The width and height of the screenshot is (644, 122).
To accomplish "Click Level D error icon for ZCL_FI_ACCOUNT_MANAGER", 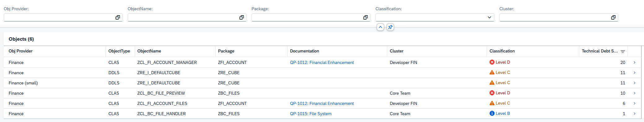I will [492, 62].
